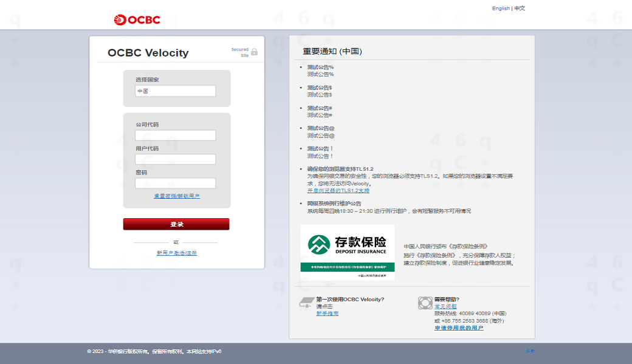Click the 重要通知 (中国) heading
This screenshot has width=632, height=364.
[332, 51]
